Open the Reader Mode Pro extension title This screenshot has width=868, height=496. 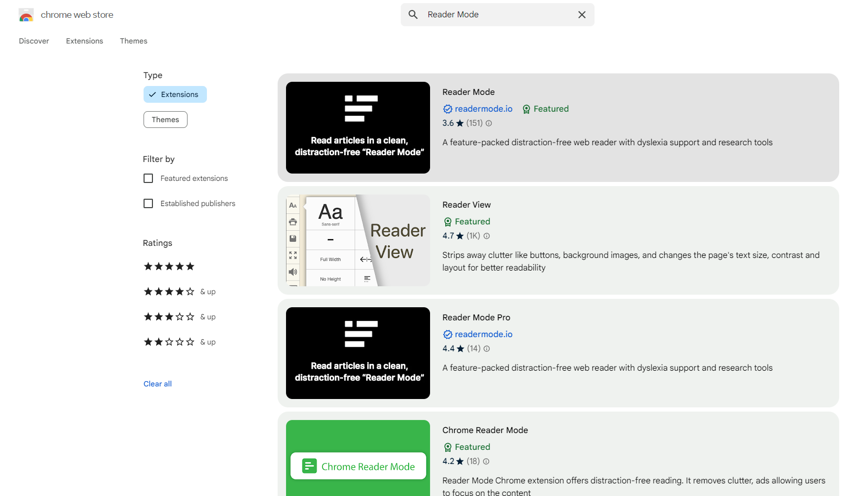(476, 317)
